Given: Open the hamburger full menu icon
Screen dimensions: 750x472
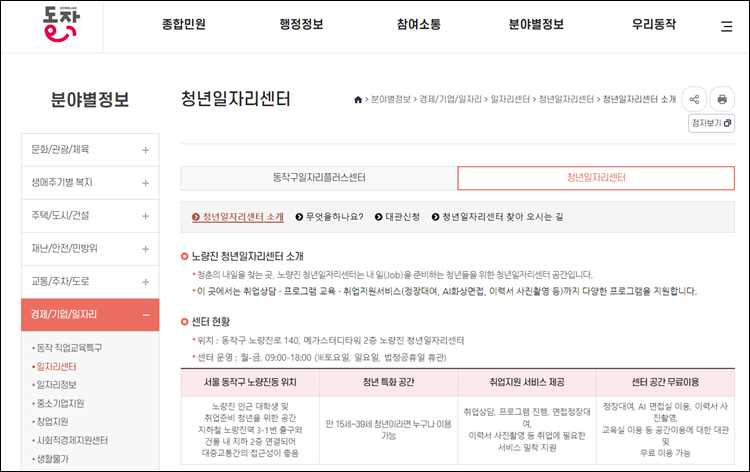Looking at the screenshot, I should click(x=727, y=26).
